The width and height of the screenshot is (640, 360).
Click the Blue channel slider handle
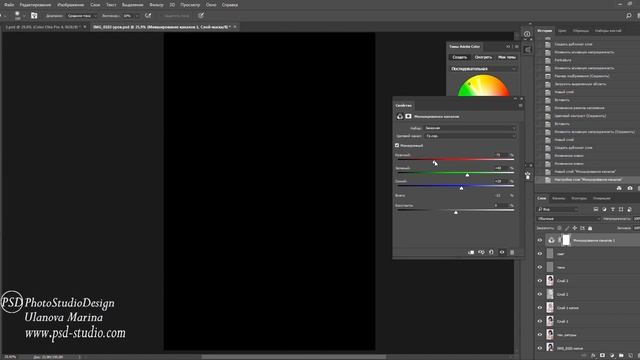point(462,188)
